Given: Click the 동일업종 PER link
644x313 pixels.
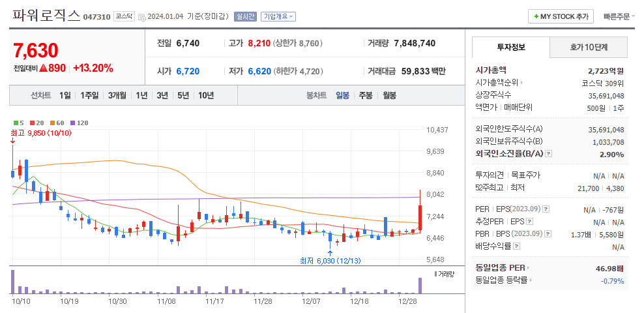Looking at the screenshot, I should [x=500, y=268].
